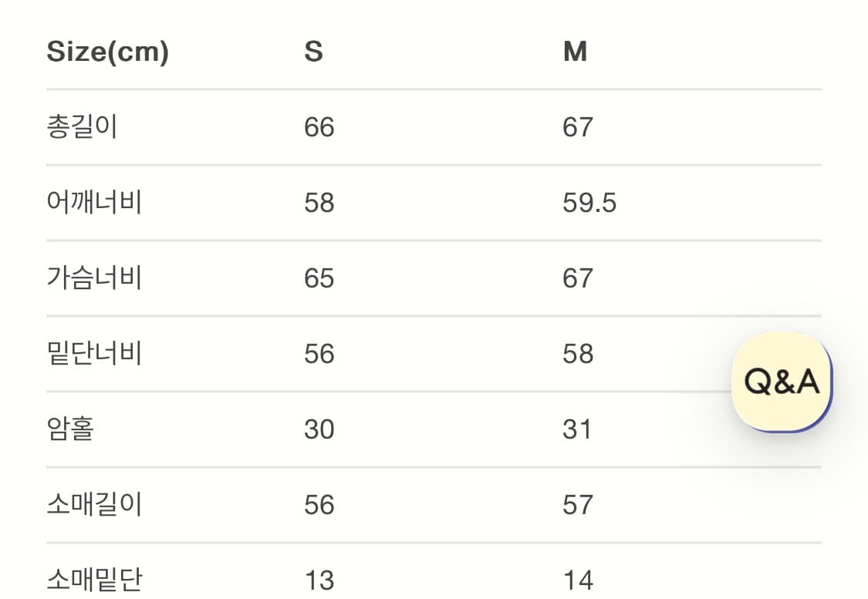This screenshot has height=599, width=868.
Task: Select the M size column header
Action: pyautogui.click(x=575, y=52)
